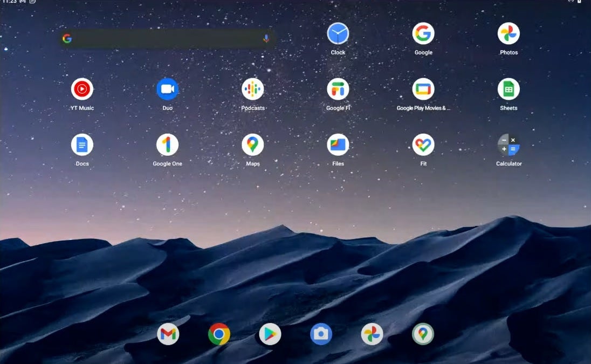Launch the Camera from the dock

pos(321,334)
